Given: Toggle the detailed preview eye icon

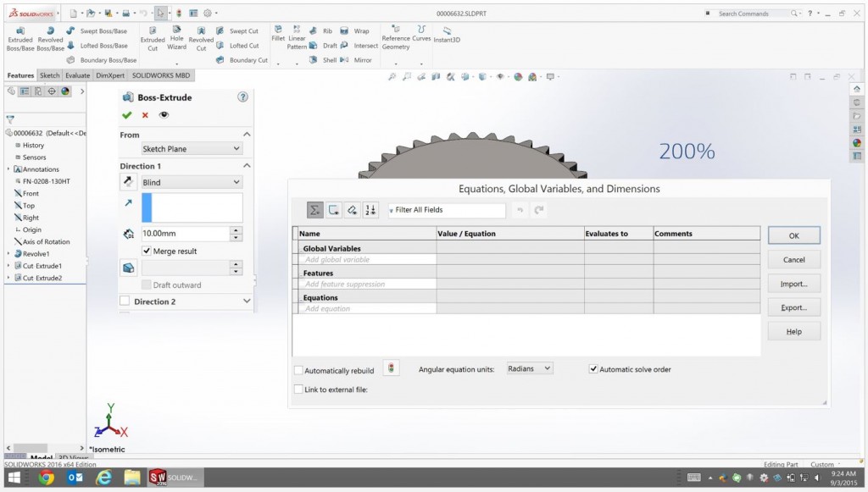Looking at the screenshot, I should pyautogui.click(x=164, y=115).
